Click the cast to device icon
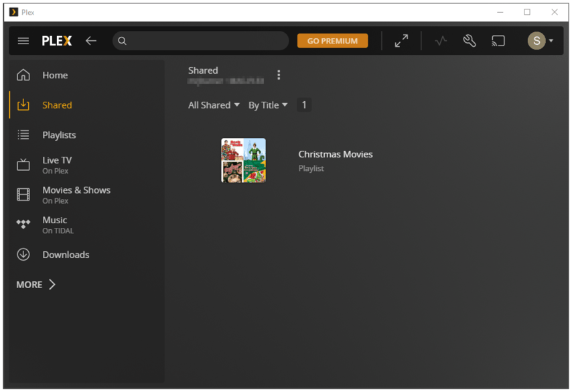 click(498, 41)
